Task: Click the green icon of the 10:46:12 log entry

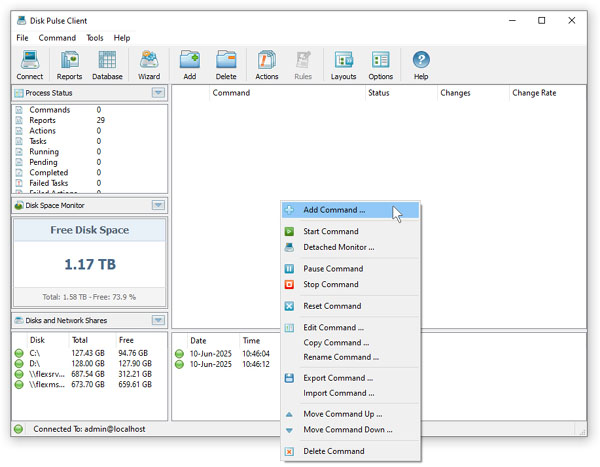Action: coord(179,364)
